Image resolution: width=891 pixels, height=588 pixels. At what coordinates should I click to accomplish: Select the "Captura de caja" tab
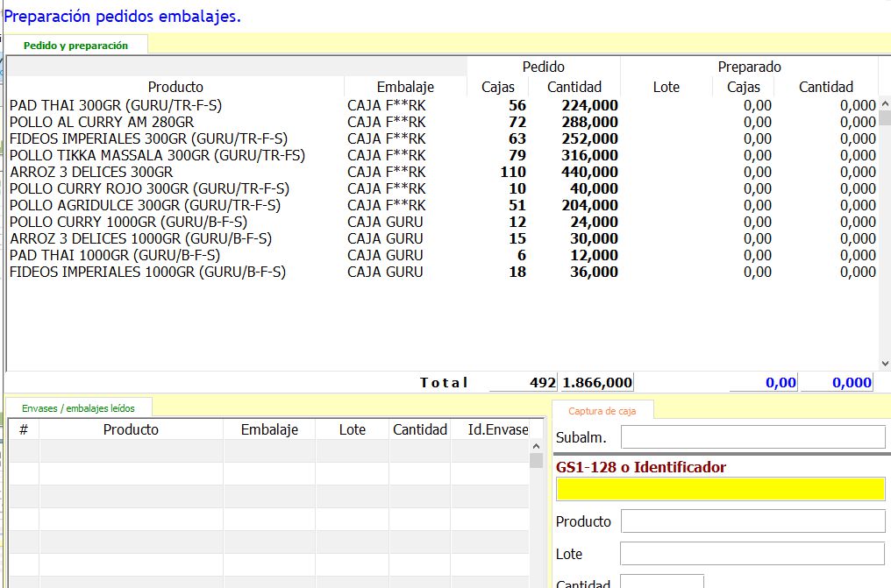pyautogui.click(x=602, y=411)
